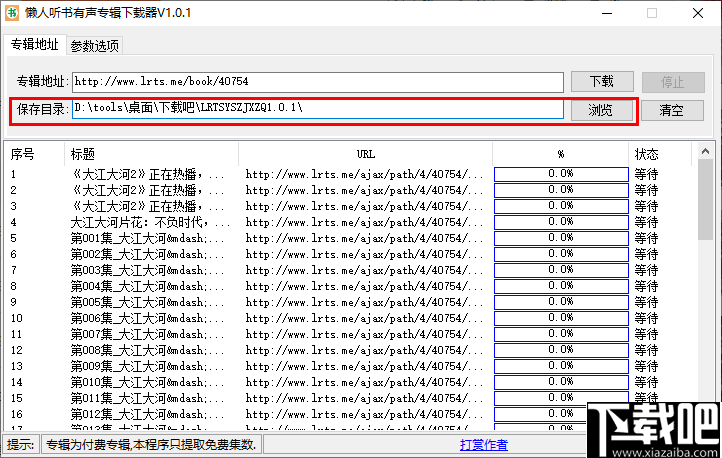The width and height of the screenshot is (722, 458).
Task: Click the 提示: status bar label
Action: [20, 445]
